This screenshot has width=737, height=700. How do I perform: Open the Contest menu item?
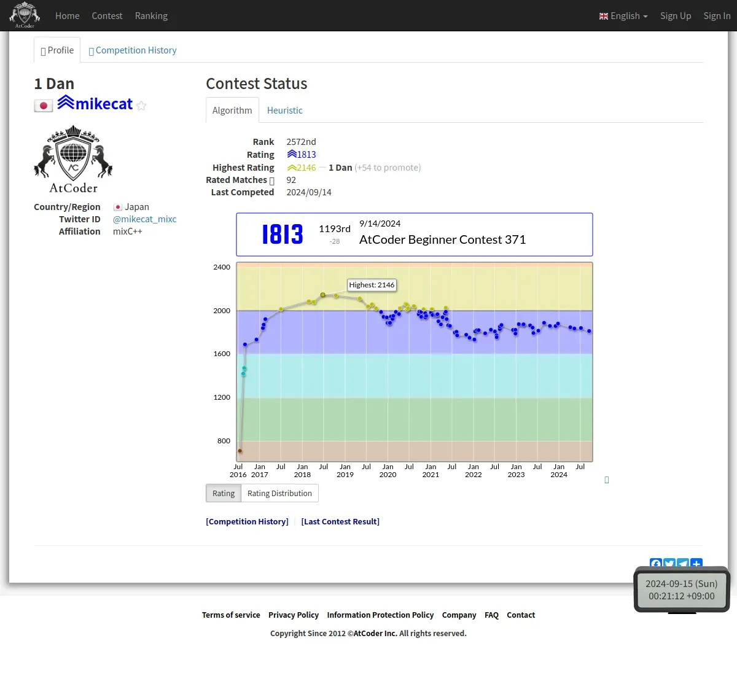107,16
